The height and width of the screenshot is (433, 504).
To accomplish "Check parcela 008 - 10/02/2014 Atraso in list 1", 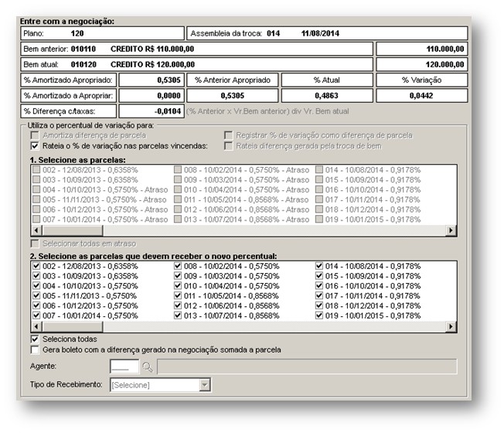I will tap(178, 170).
